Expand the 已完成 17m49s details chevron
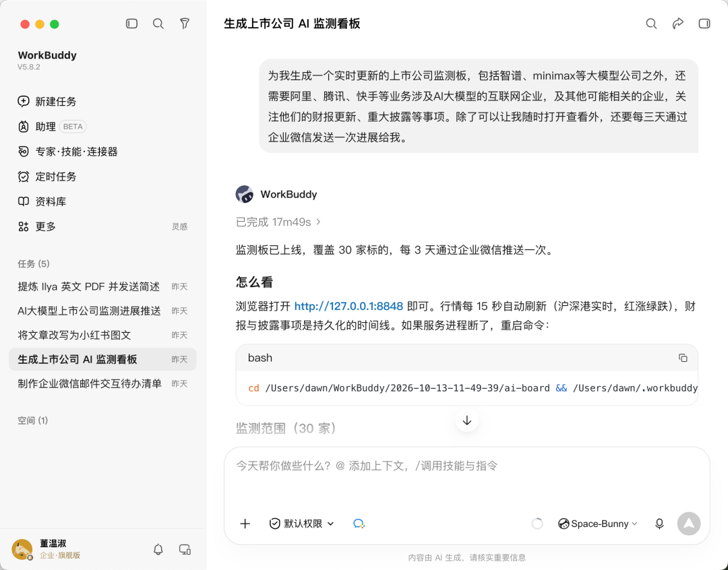728x570 pixels. click(318, 222)
